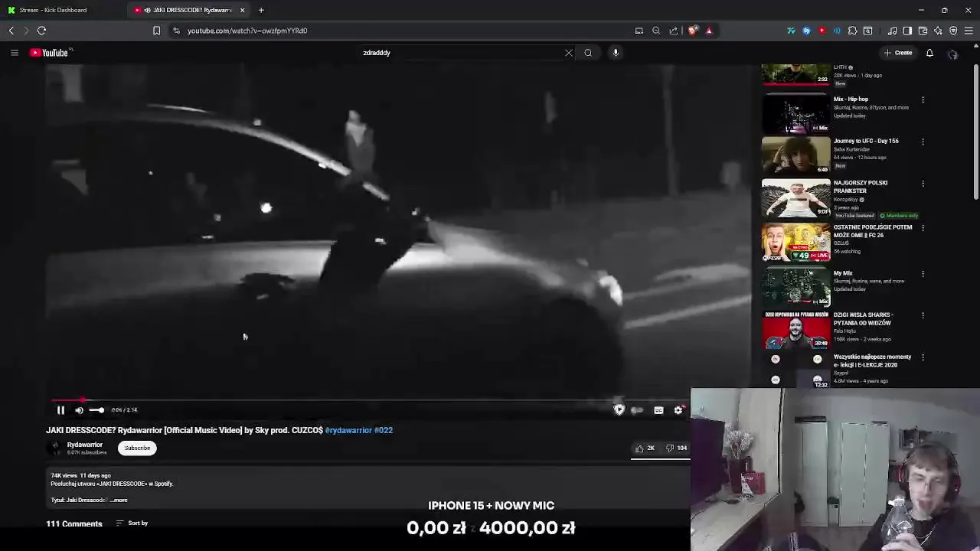Open YouTube notifications bell
This screenshot has width=980, height=551.
click(x=929, y=53)
